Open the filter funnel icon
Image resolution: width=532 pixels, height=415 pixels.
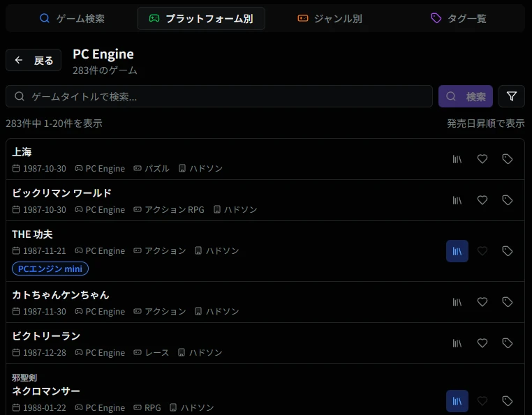coord(512,97)
